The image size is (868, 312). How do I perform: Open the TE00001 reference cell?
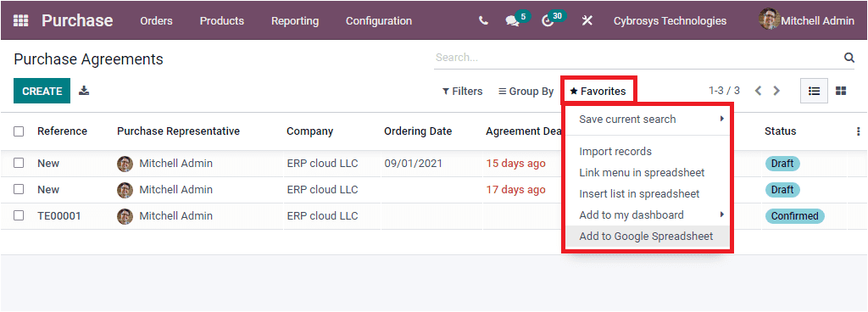(59, 215)
